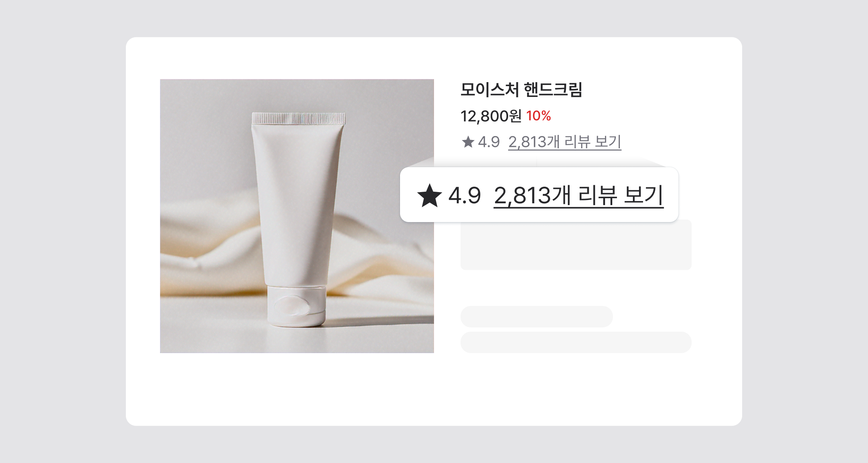Click the small gray 4.9 rating score
The image size is (868, 463).
(x=489, y=142)
